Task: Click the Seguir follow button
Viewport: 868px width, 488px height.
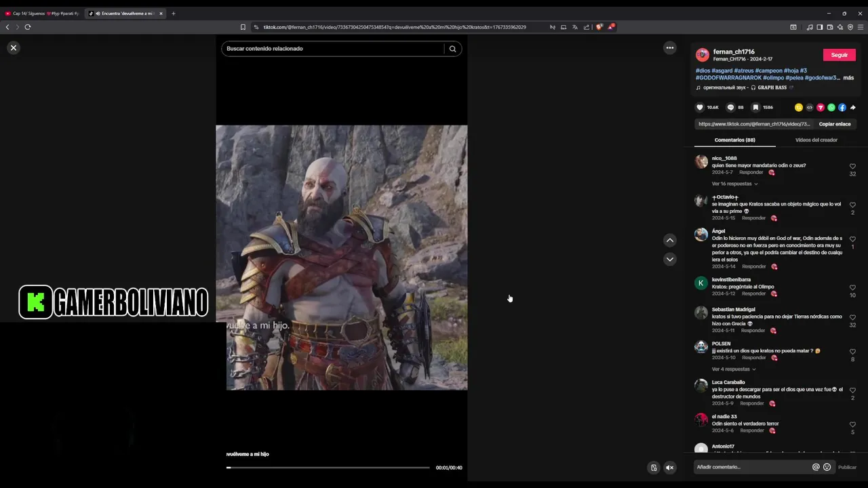Action: [x=839, y=55]
